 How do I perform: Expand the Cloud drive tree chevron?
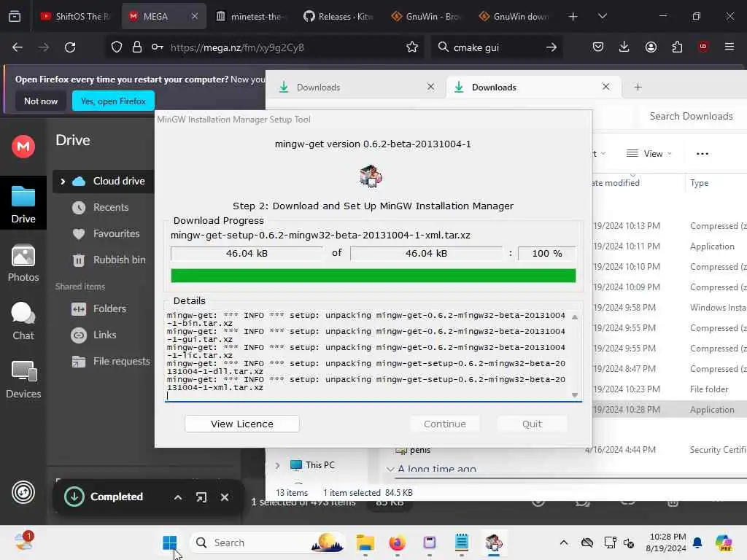63,181
